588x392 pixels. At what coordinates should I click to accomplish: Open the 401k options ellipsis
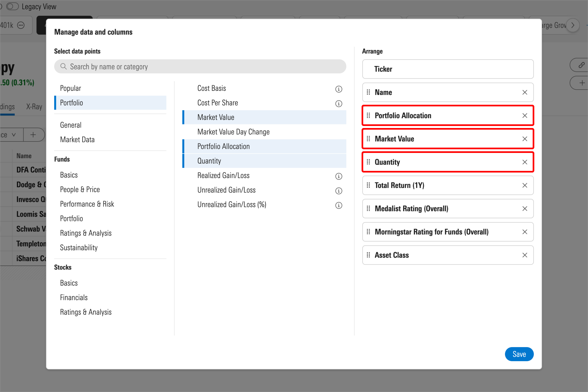tap(21, 25)
